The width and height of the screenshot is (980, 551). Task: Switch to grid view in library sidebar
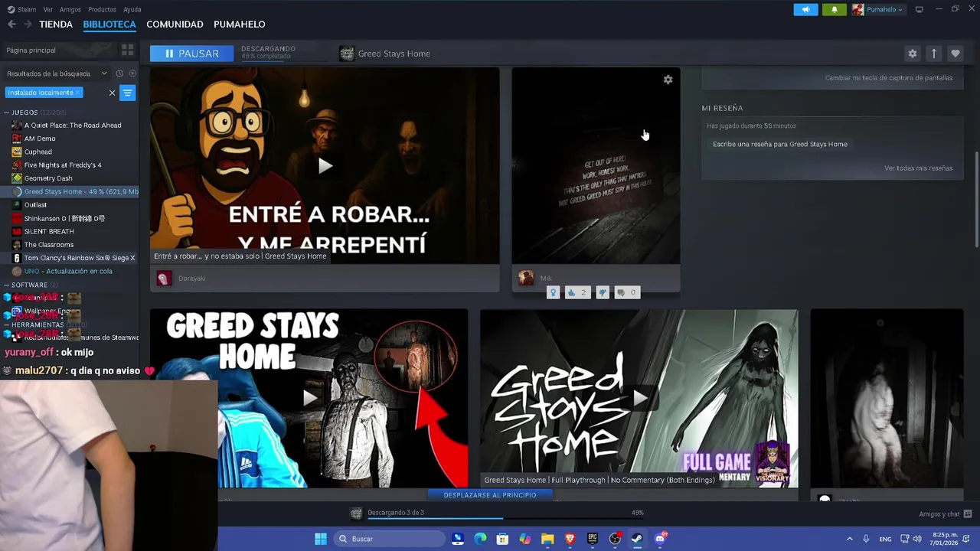pyautogui.click(x=128, y=50)
